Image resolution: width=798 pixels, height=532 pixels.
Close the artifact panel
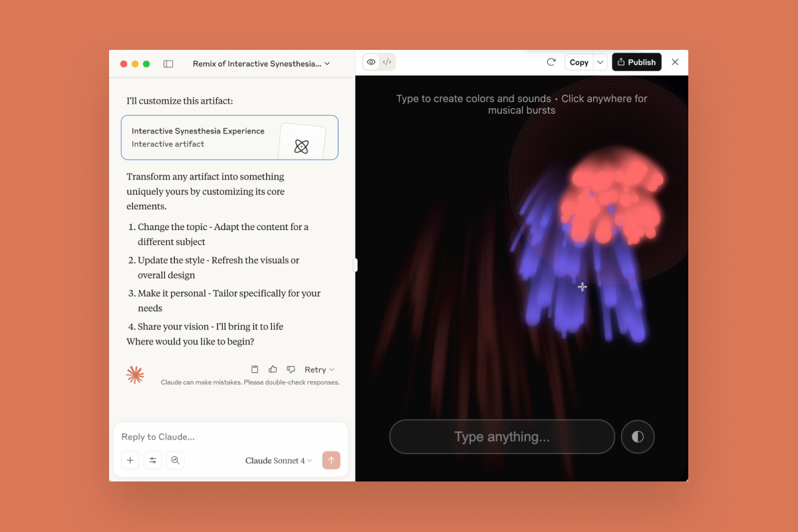(x=675, y=62)
